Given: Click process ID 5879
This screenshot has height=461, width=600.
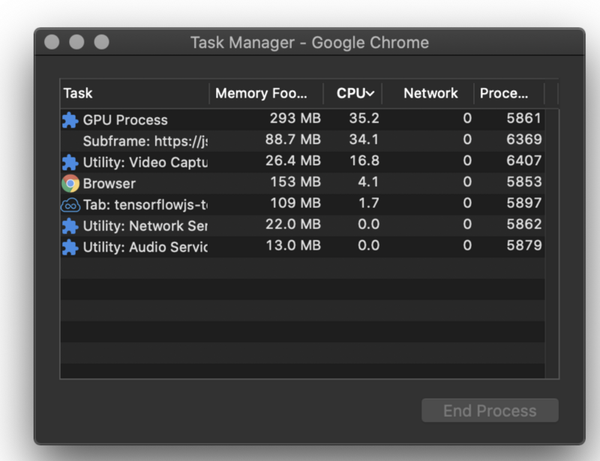Looking at the screenshot, I should [x=524, y=245].
